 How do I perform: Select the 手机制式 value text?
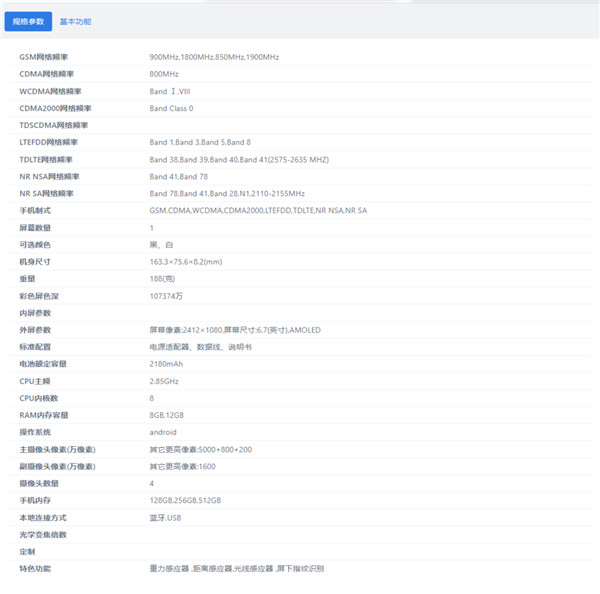point(258,210)
